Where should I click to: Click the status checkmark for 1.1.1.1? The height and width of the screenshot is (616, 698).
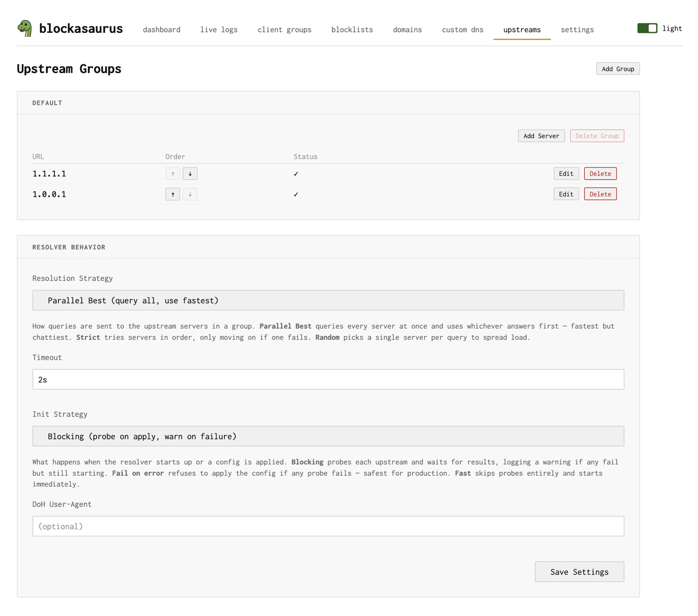296,174
